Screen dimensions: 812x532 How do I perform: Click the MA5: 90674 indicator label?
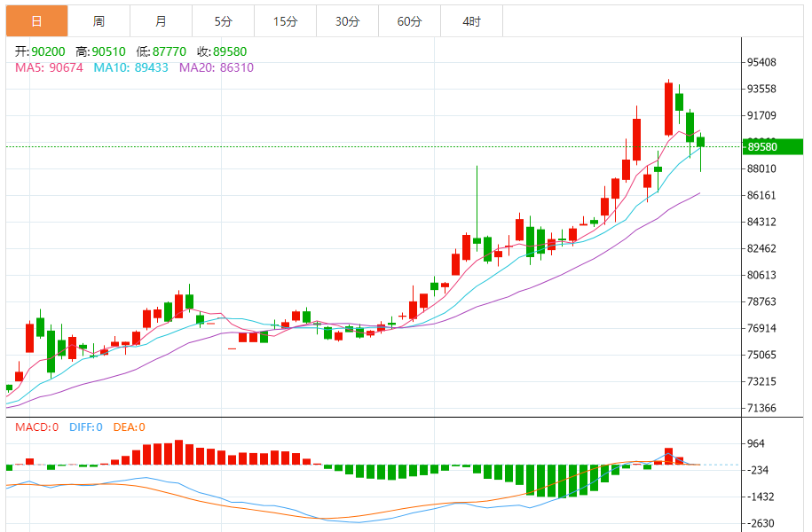pos(50,67)
